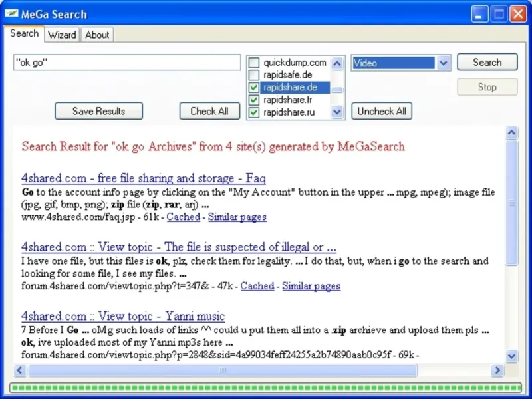Minimize the MeGa Search window
Screen dimensions: 532x399
tap(479, 14)
